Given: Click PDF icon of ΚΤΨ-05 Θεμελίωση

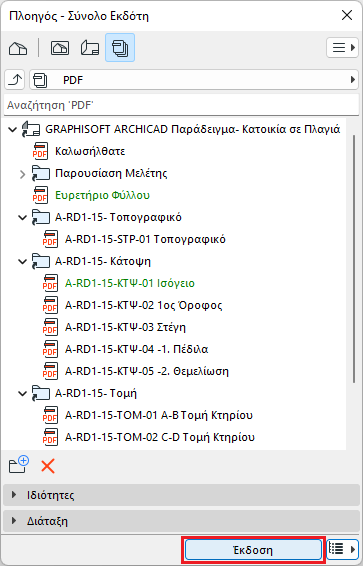Looking at the screenshot, I should coord(50,371).
